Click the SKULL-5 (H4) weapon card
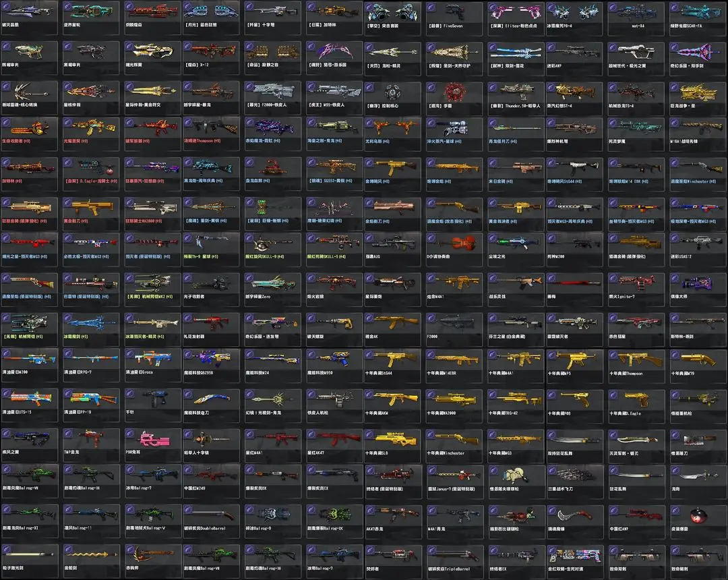 click(x=334, y=249)
